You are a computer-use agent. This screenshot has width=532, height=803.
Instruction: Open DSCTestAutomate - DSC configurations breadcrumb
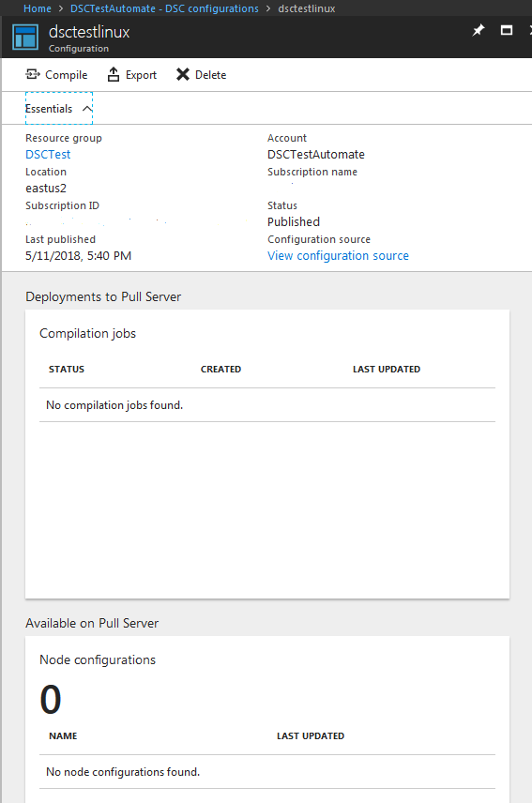pyautogui.click(x=164, y=8)
